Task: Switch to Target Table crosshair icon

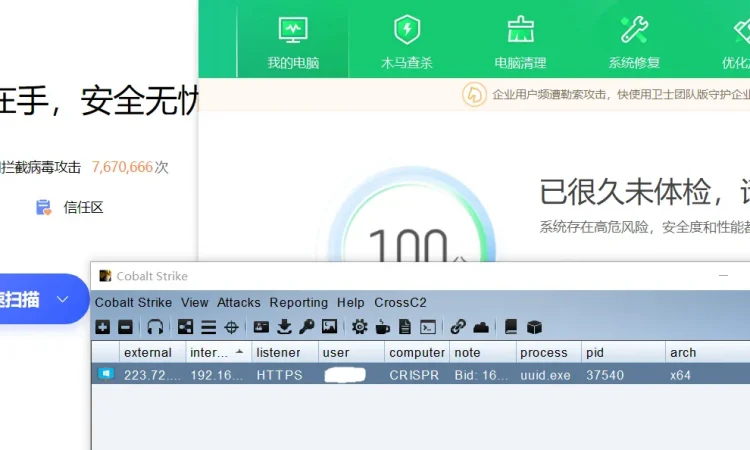Action: (x=232, y=327)
